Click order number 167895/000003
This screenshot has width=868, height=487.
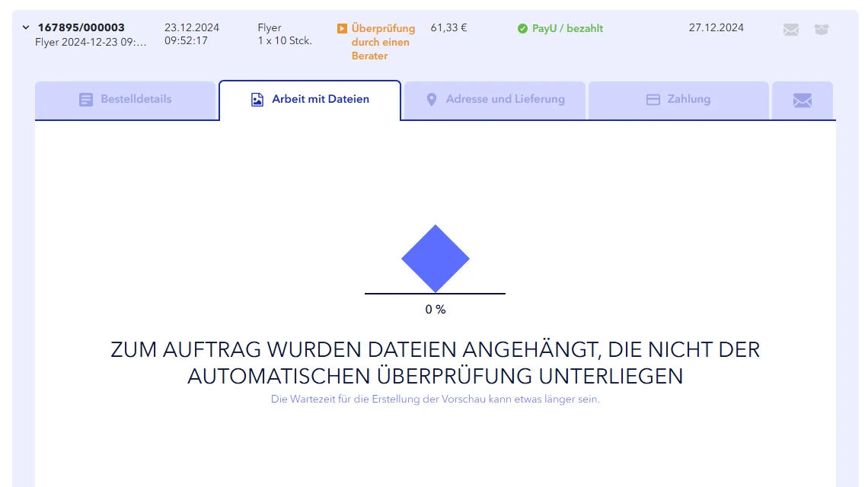[x=81, y=27]
